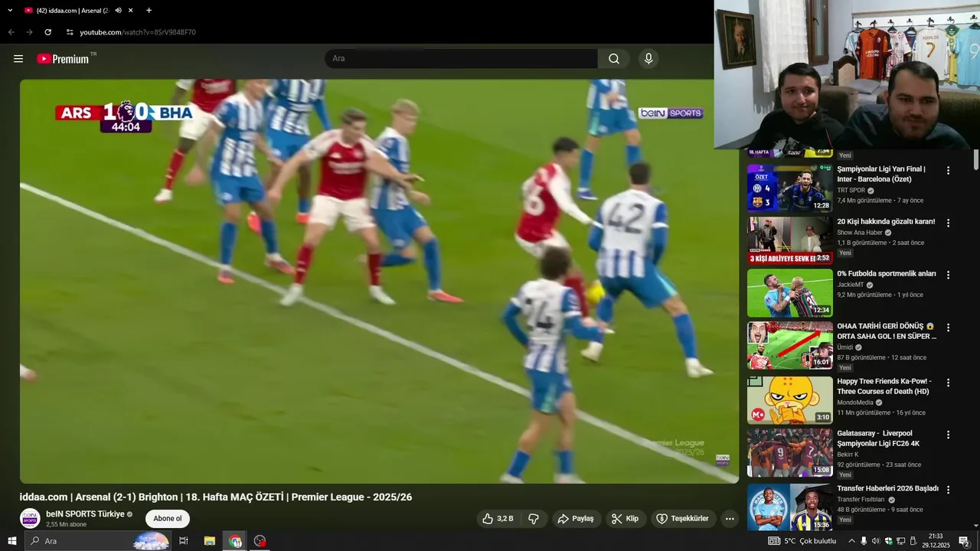Go forward in browser history

(x=29, y=32)
